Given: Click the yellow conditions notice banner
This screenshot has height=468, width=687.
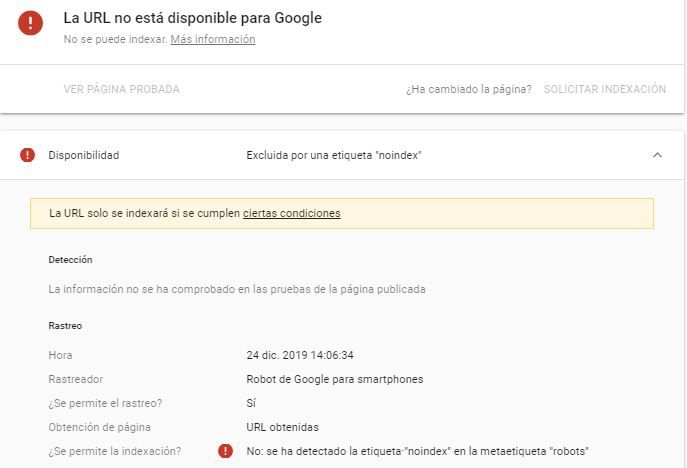Looking at the screenshot, I should [342, 213].
